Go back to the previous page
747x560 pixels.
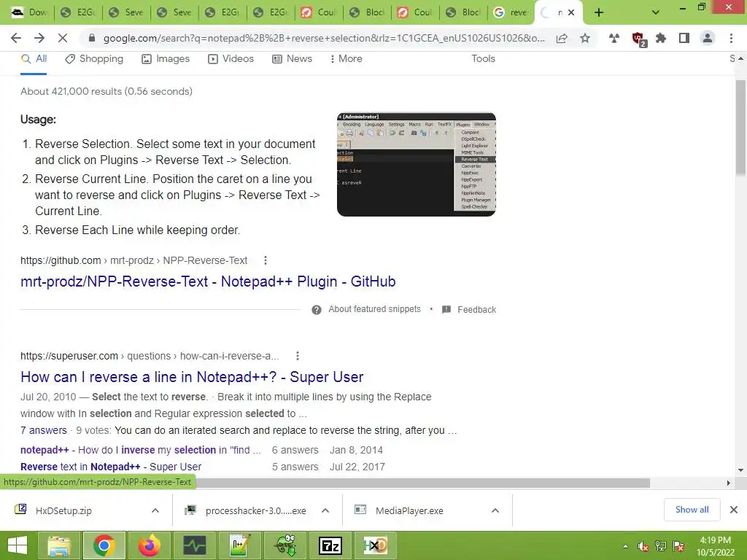click(x=16, y=38)
